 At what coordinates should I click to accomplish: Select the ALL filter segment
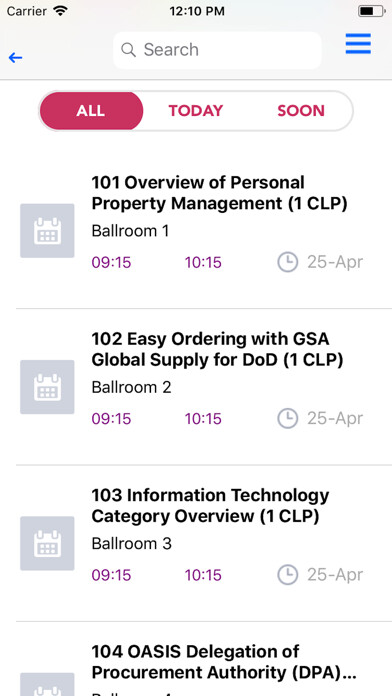click(x=91, y=111)
